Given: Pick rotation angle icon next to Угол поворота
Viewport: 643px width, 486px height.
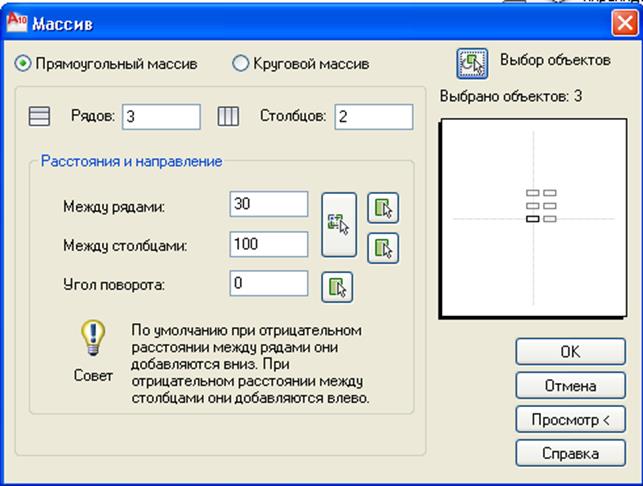Looking at the screenshot, I should [337, 287].
